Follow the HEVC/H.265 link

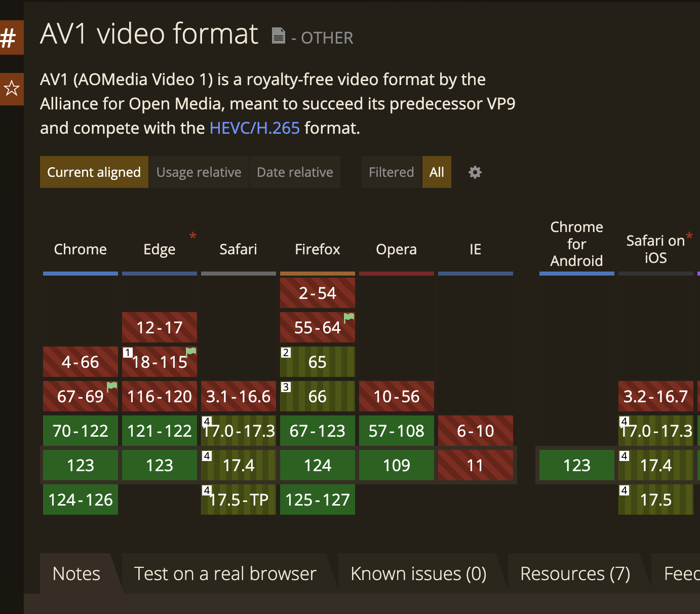pyautogui.click(x=254, y=128)
